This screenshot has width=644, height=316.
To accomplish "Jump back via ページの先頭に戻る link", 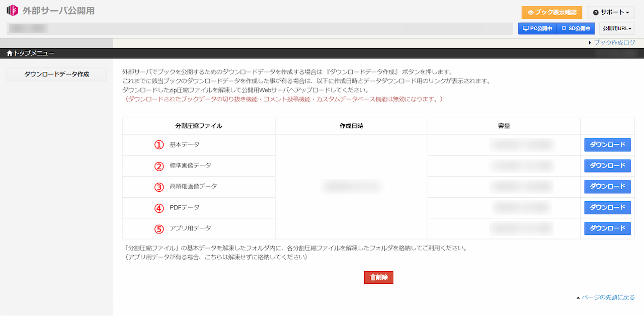I will (608, 297).
